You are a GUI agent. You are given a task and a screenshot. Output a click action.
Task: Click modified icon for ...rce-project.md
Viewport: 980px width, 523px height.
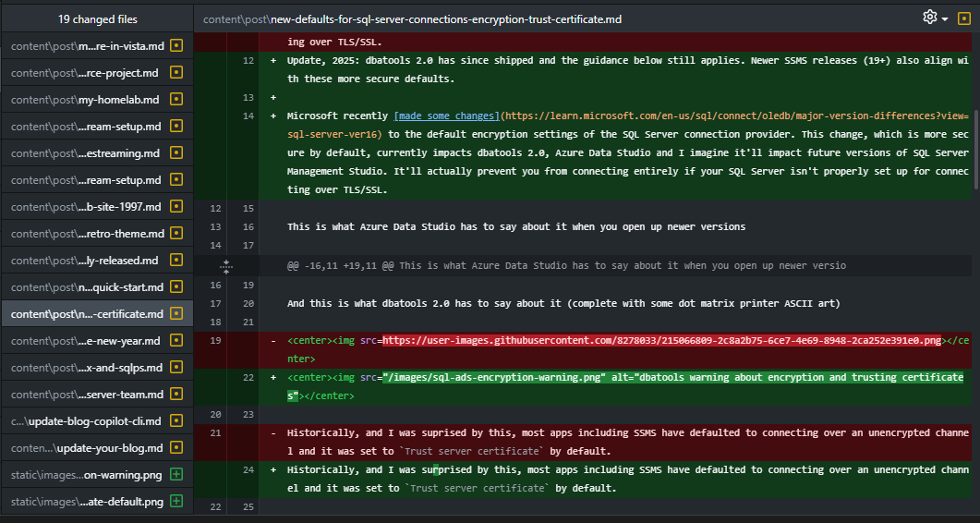click(176, 73)
